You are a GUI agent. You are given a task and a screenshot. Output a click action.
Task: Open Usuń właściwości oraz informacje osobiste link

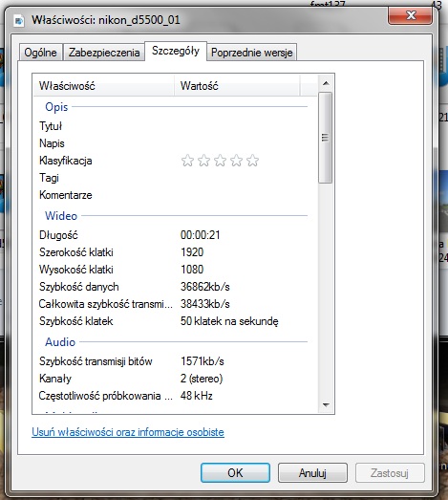[x=128, y=432]
